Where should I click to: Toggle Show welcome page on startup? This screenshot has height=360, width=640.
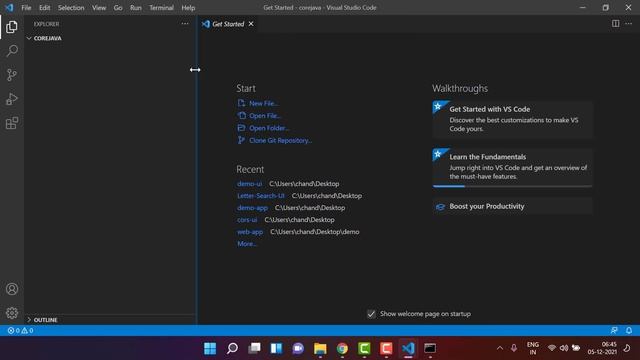point(371,314)
